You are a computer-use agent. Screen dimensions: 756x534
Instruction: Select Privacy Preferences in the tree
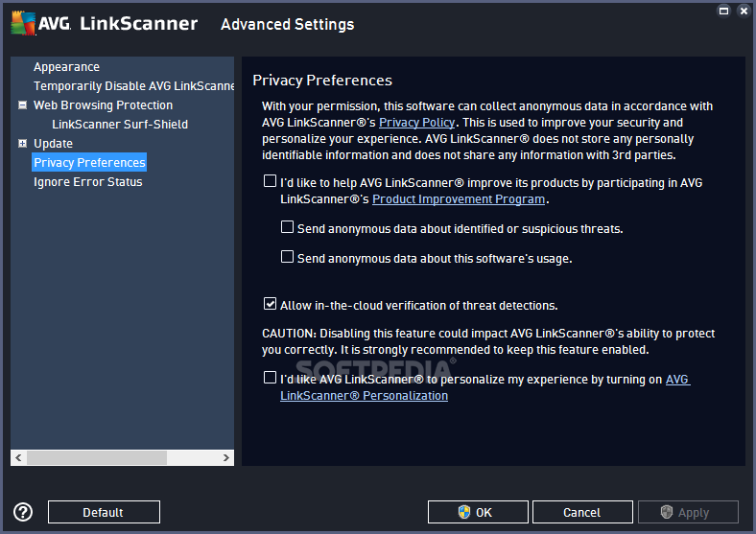pos(89,162)
